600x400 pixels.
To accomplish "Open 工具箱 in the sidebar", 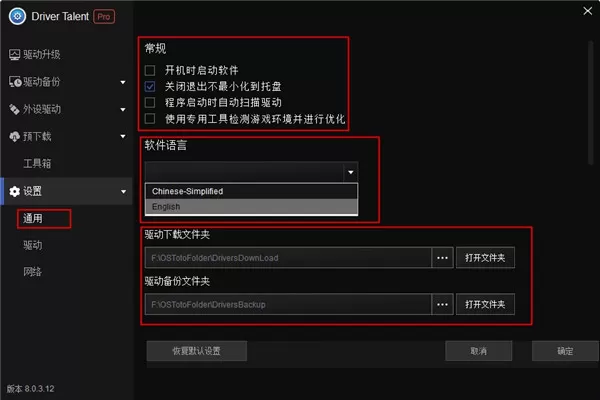I will tap(37, 164).
